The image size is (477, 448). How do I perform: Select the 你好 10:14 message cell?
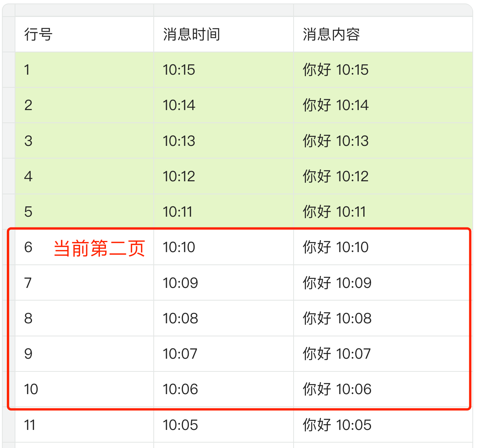point(336,105)
